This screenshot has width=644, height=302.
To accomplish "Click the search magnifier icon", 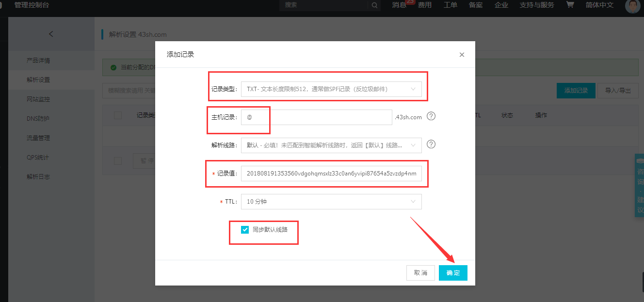I will tap(374, 5).
